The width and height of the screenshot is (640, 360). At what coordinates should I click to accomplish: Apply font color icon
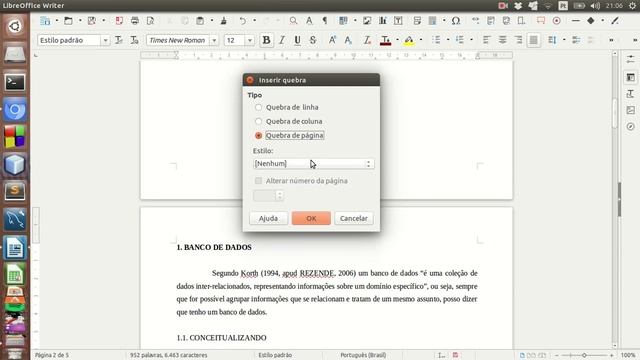[x=385, y=40]
